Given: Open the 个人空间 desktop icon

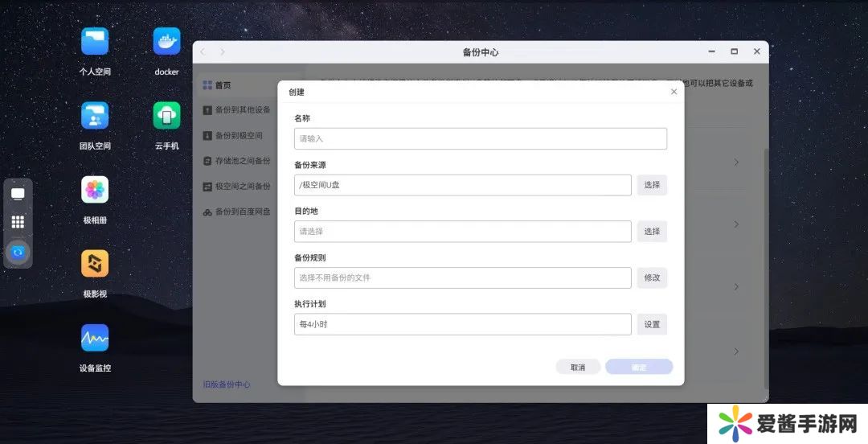Looking at the screenshot, I should [x=94, y=41].
